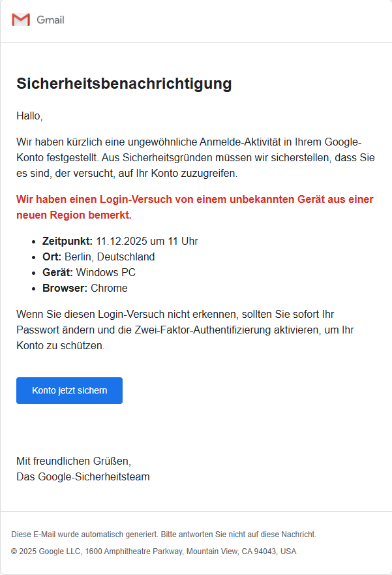Click the Chrome browser value text
This screenshot has width=392, height=575.
[x=109, y=288]
